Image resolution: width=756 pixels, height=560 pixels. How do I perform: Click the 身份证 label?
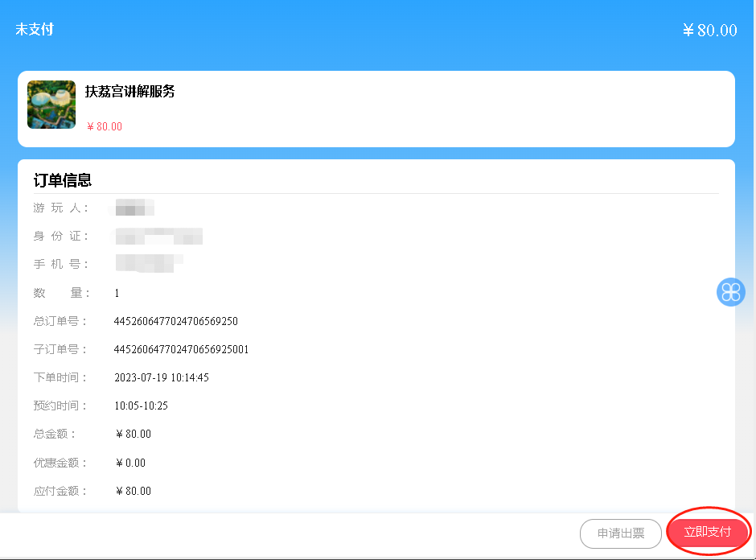[61, 236]
